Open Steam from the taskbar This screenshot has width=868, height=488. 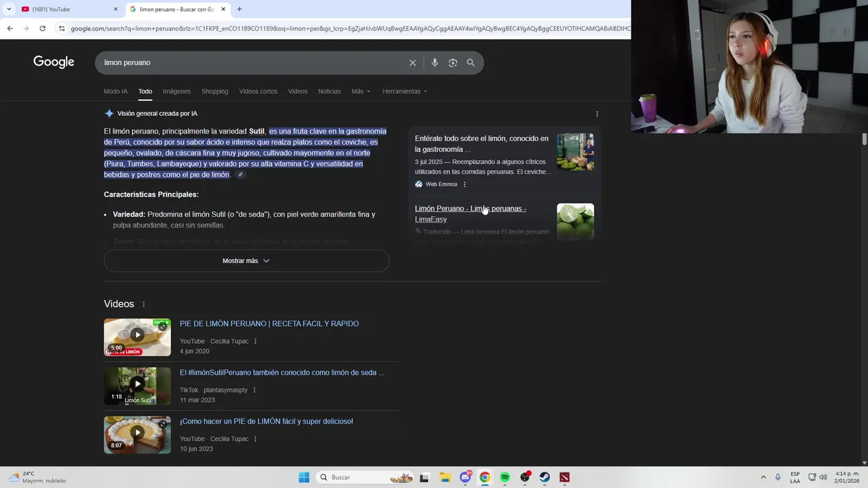pos(545,477)
